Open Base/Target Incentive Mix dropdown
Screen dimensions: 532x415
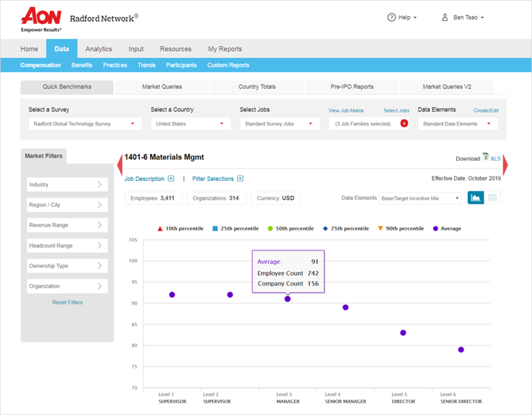point(420,198)
